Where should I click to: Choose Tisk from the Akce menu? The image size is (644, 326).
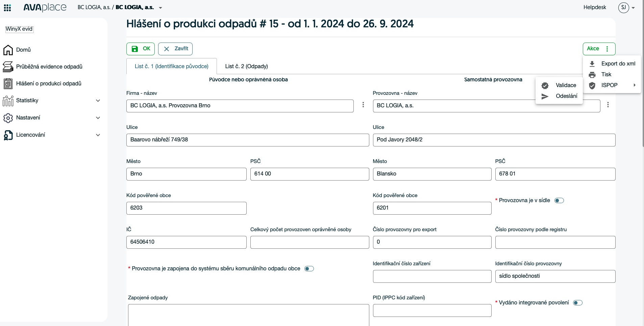[612, 75]
